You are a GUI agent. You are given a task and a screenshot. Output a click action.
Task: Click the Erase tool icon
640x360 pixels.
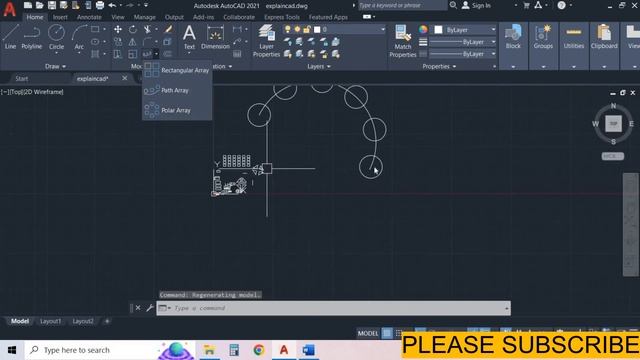click(168, 29)
